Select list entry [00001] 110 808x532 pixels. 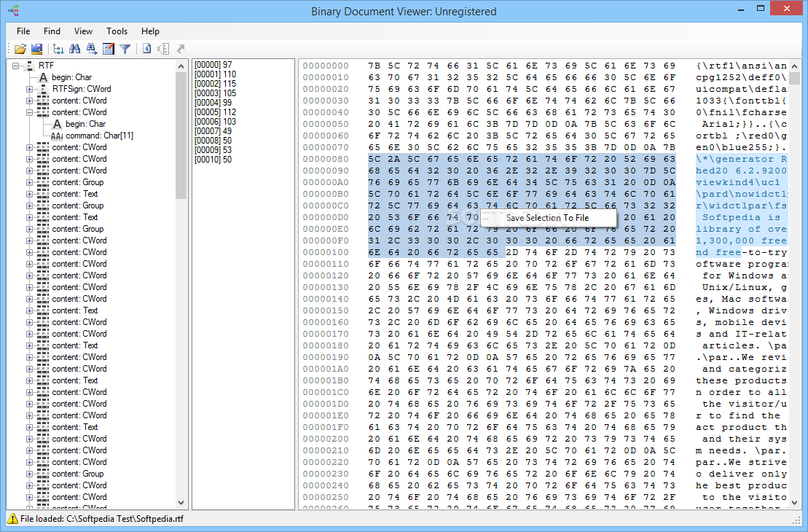tap(216, 74)
